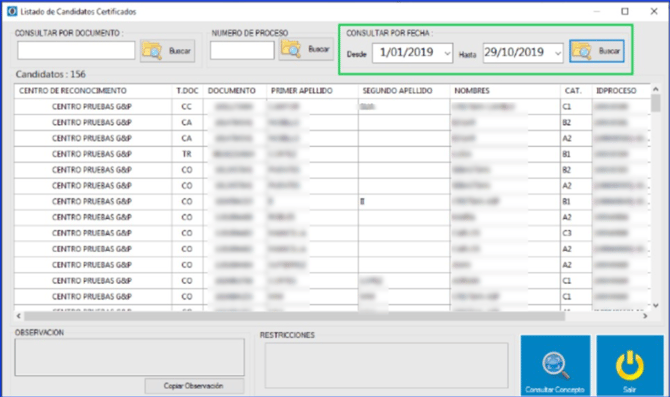Click the Centro de Reconocimiento column header
Image resolution: width=670 pixels, height=397 pixels.
(x=93, y=91)
